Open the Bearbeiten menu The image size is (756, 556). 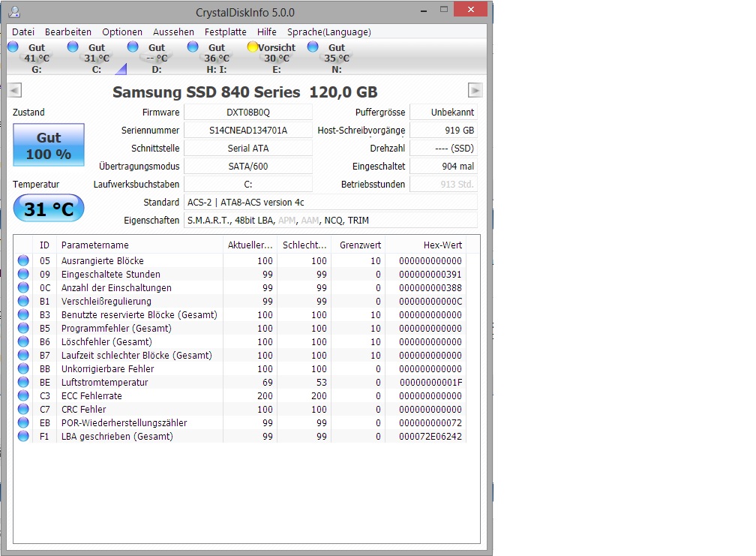coord(68,32)
